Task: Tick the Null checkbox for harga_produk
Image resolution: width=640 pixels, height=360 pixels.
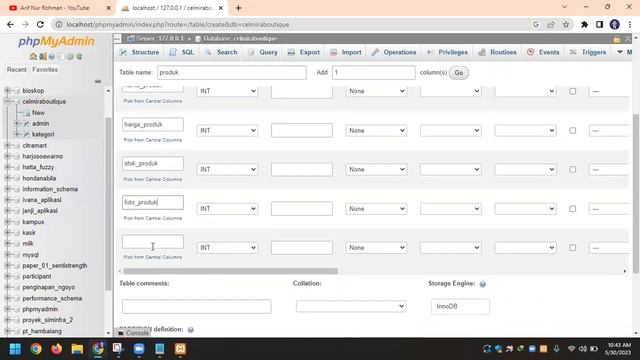Action: click(573, 131)
